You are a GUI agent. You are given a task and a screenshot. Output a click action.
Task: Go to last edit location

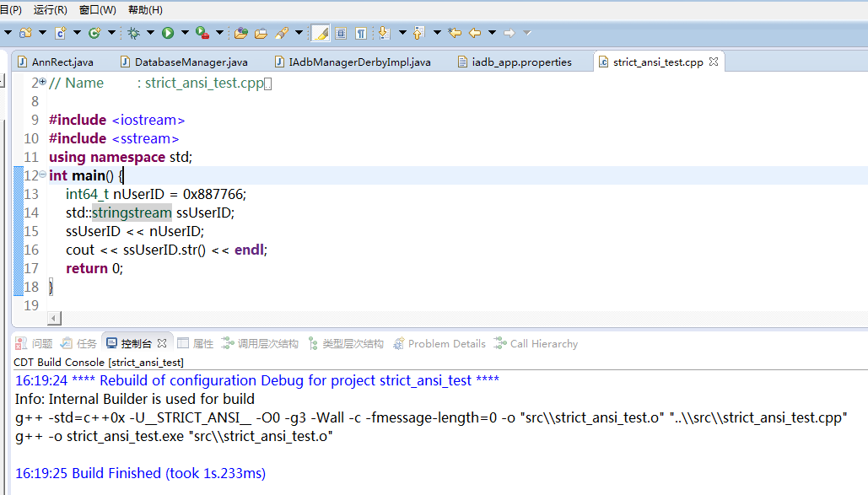pos(456,33)
